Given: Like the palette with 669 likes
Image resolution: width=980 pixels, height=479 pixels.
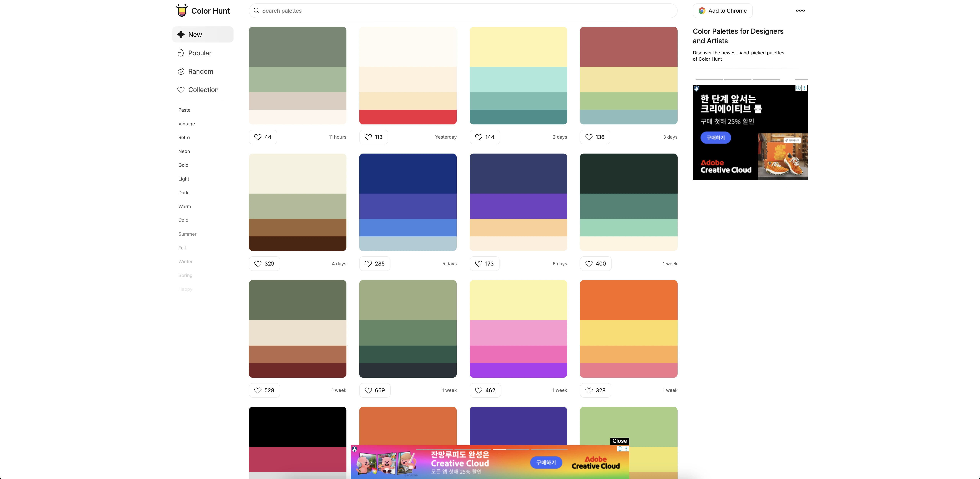Looking at the screenshot, I should (375, 390).
